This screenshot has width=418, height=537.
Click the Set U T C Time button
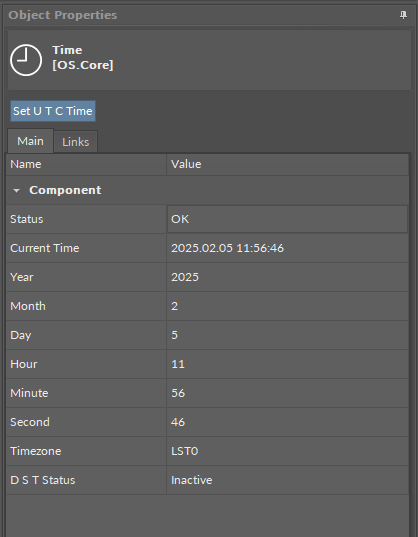(53, 111)
